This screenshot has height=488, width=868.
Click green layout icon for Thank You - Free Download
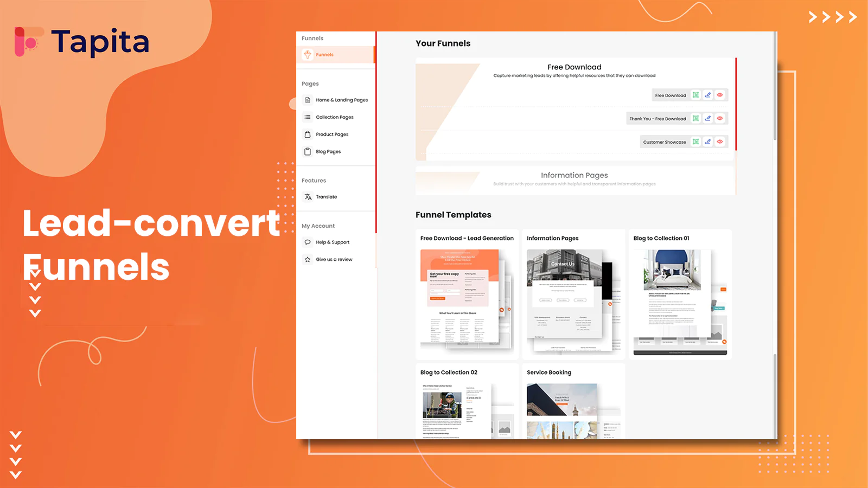(x=695, y=118)
